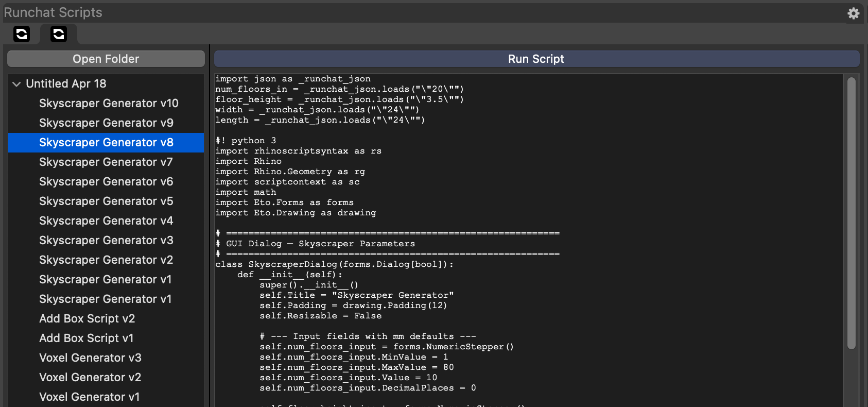This screenshot has height=407, width=868.
Task: Click the self.Title assignment line
Action: 357,295
